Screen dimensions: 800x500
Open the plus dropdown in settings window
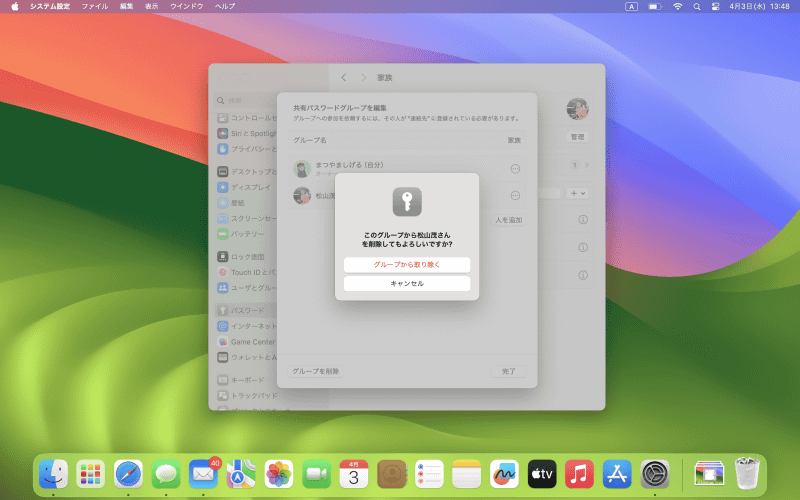click(577, 193)
